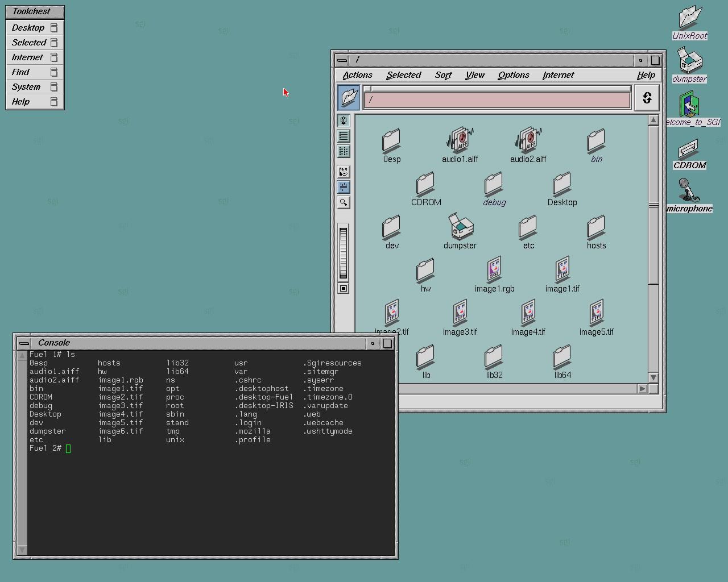Open the Selected toolchest menu

pyautogui.click(x=35, y=42)
